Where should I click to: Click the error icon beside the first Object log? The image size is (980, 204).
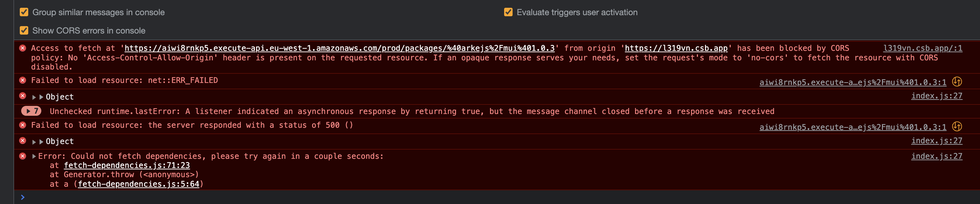point(23,97)
